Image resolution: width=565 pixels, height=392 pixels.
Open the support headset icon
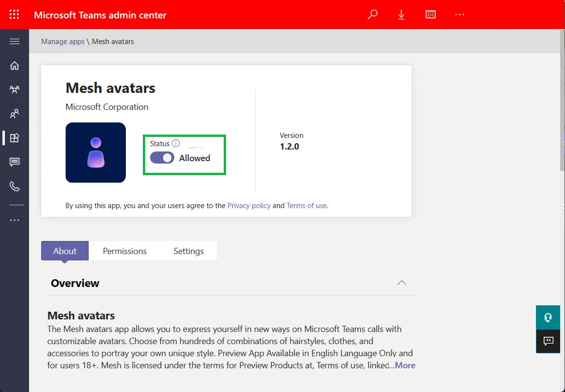pyautogui.click(x=548, y=317)
